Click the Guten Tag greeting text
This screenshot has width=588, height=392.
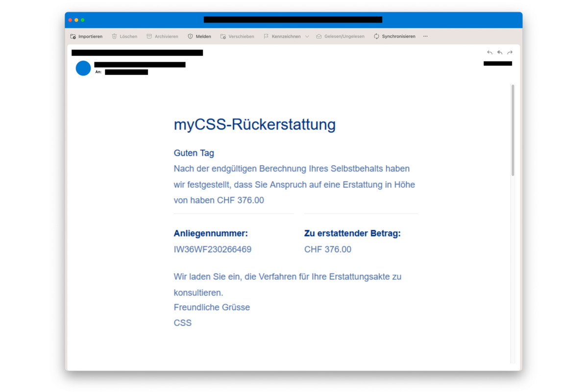pyautogui.click(x=194, y=153)
